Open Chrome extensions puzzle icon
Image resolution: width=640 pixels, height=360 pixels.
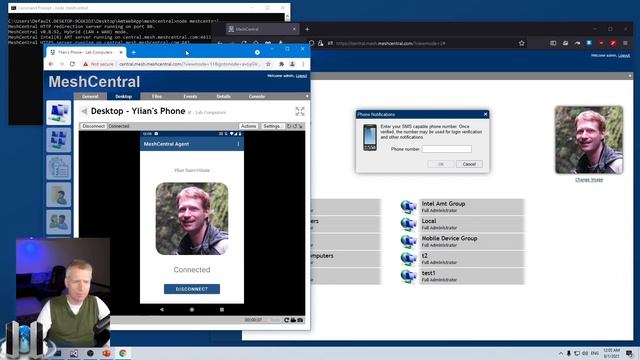[281, 64]
